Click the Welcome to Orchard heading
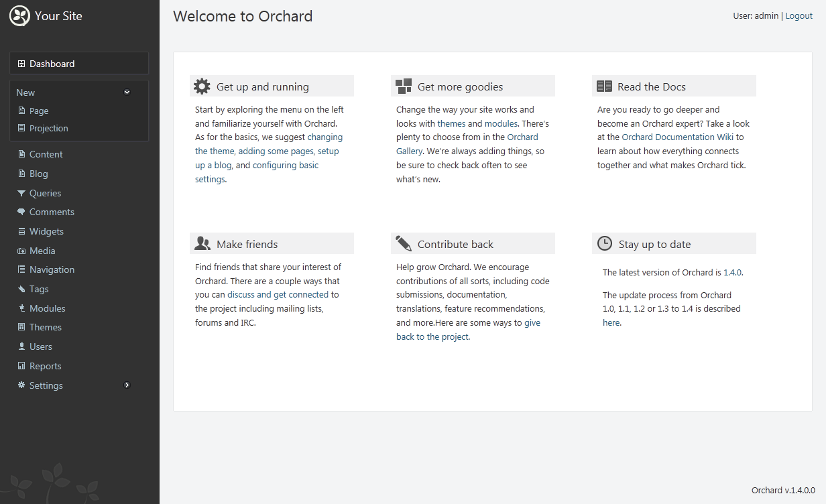This screenshot has height=504, width=826. coord(243,16)
